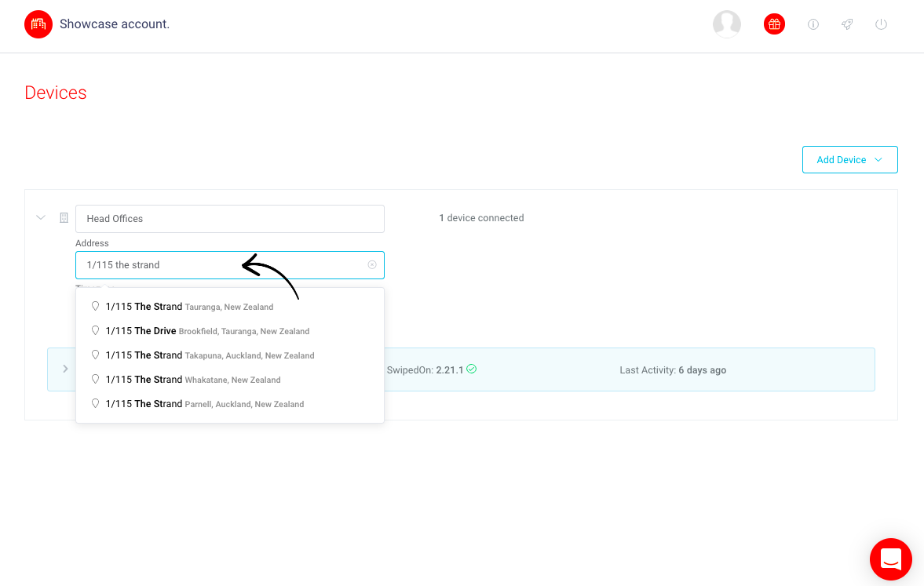Open the red gift icon
This screenshot has width=924, height=586.
pos(774,24)
